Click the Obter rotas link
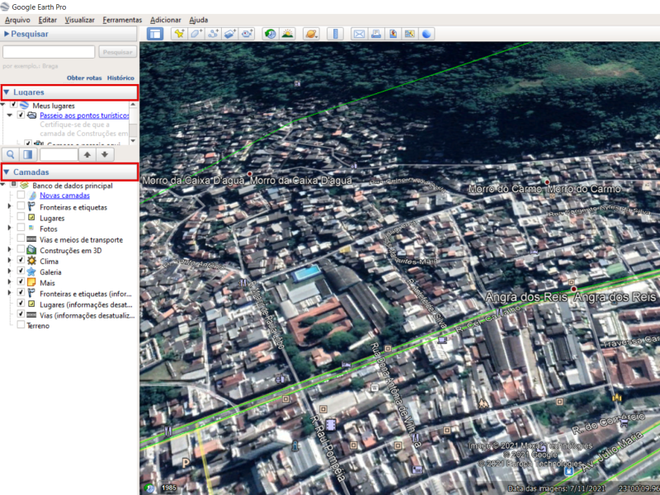The width and height of the screenshot is (660, 495). pos(84,78)
